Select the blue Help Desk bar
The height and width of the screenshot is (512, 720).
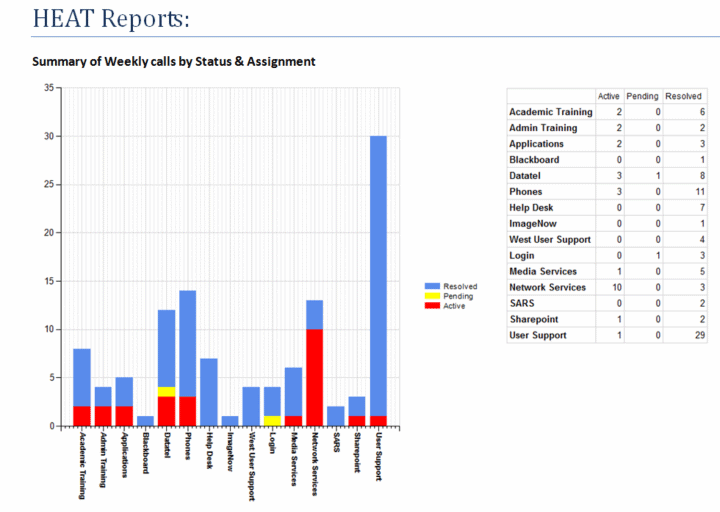click(208, 392)
